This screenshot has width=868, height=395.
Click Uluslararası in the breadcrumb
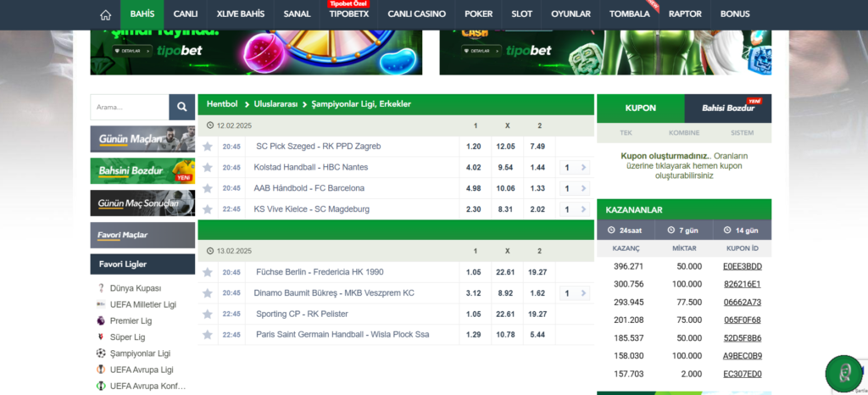coord(275,104)
